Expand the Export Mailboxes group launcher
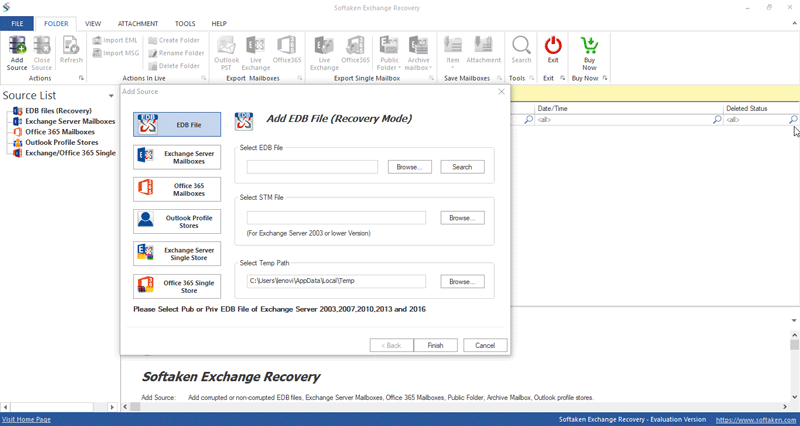 click(x=299, y=78)
